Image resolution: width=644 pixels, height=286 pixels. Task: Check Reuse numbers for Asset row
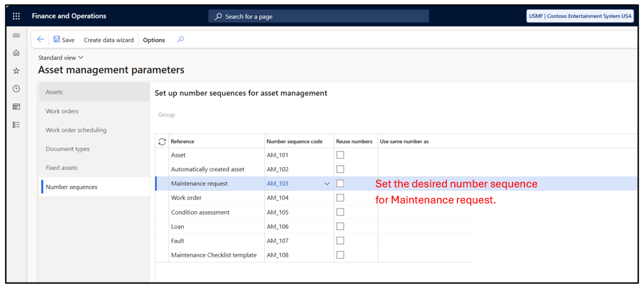[x=341, y=155]
